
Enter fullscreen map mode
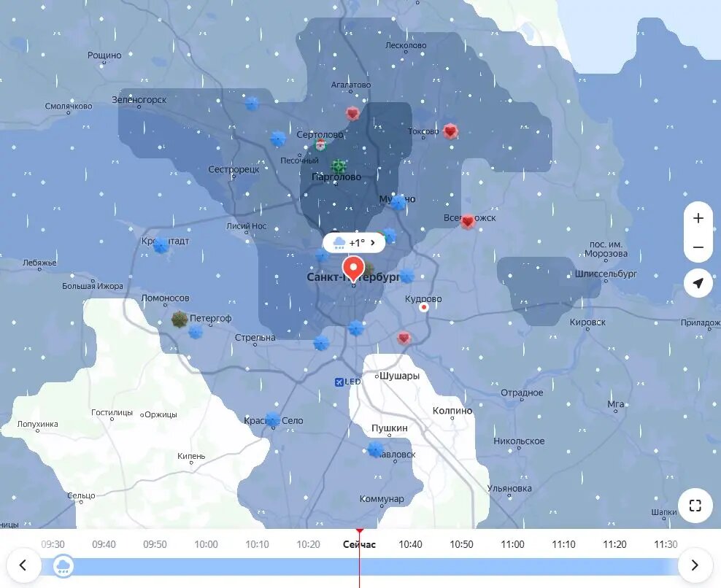[x=695, y=506]
